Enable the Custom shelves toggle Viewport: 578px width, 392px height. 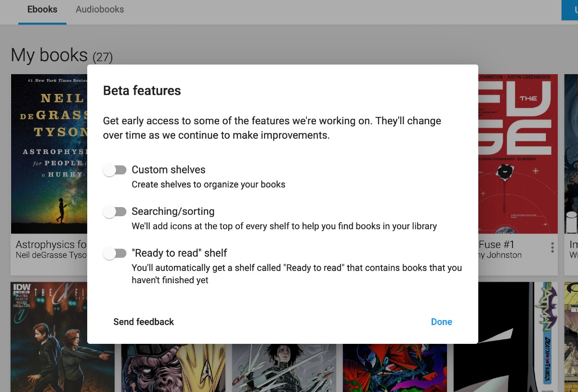115,170
